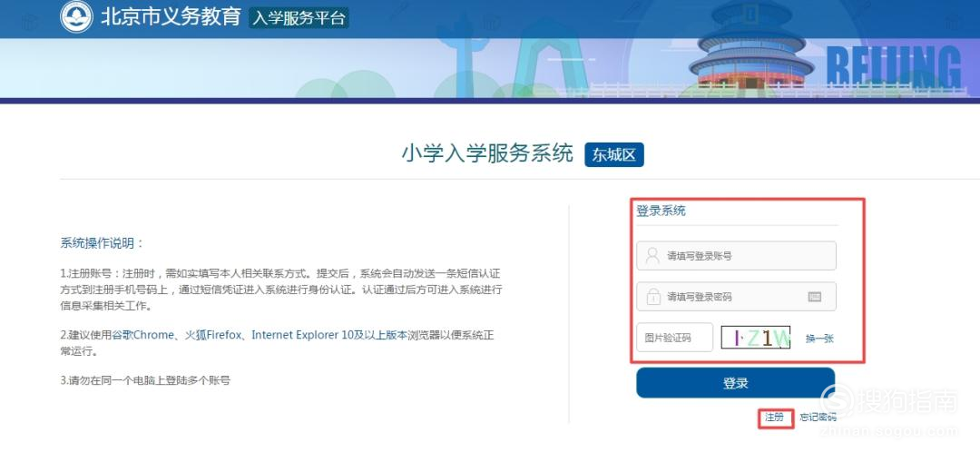This screenshot has width=980, height=462.
Task: Click the 系统操作说明 heading text
Action: (x=103, y=243)
